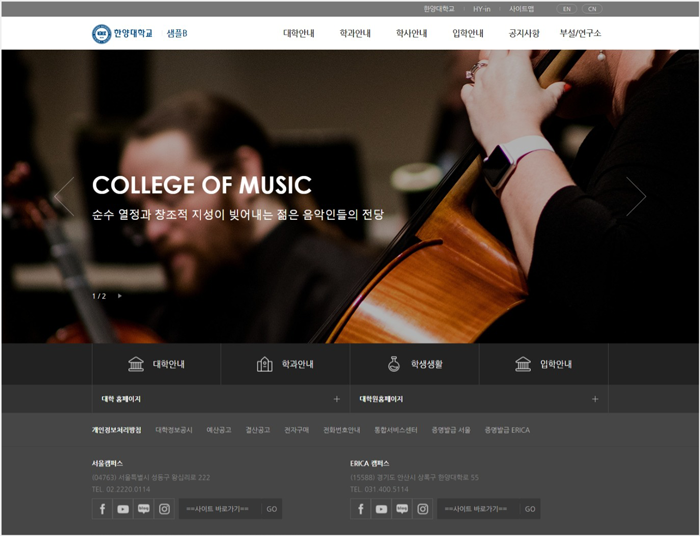This screenshot has width=700, height=536.
Task: Open the 사이트맵 link in top bar
Action: click(x=521, y=9)
